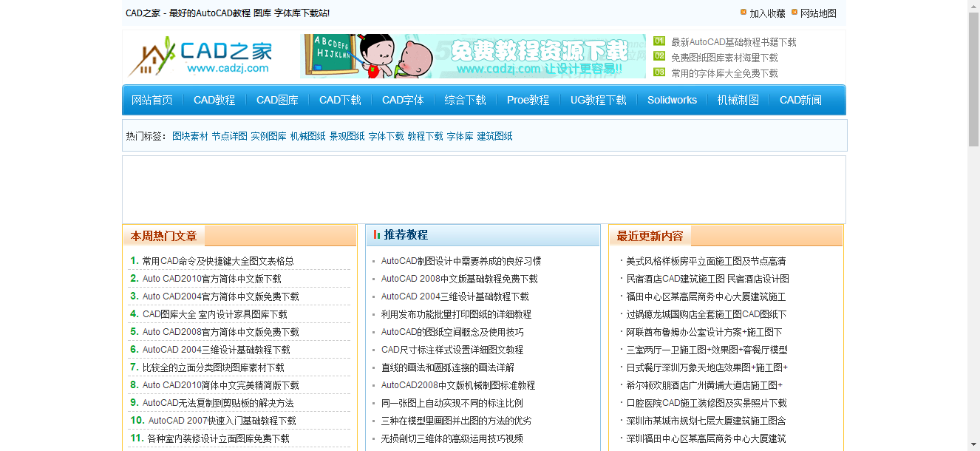The image size is (980, 451).
Task: Click the 节点详图 hot tag
Action: pos(229,136)
